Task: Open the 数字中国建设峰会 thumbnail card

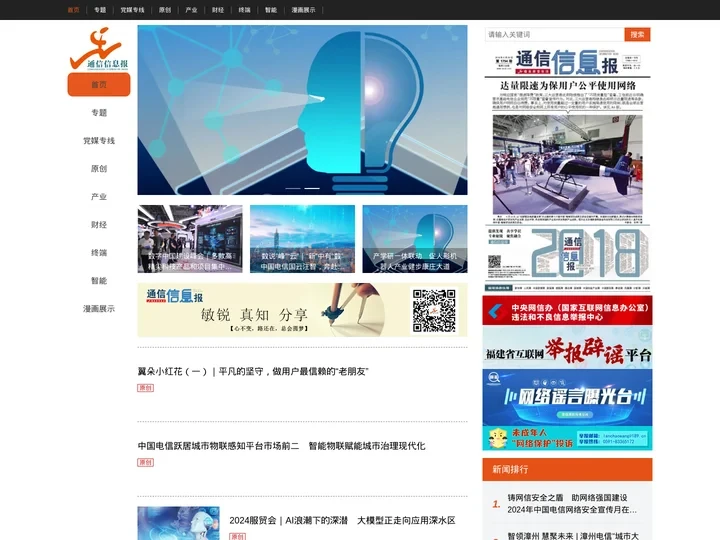Action: 190,239
